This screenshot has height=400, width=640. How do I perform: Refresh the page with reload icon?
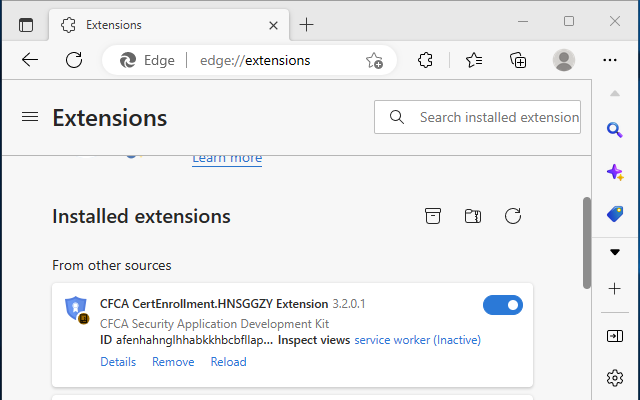(74, 60)
